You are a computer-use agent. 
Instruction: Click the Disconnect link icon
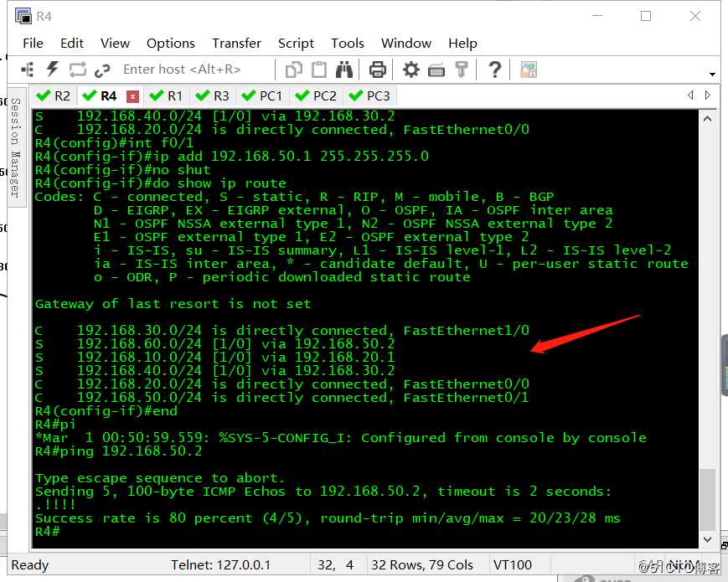[x=102, y=70]
